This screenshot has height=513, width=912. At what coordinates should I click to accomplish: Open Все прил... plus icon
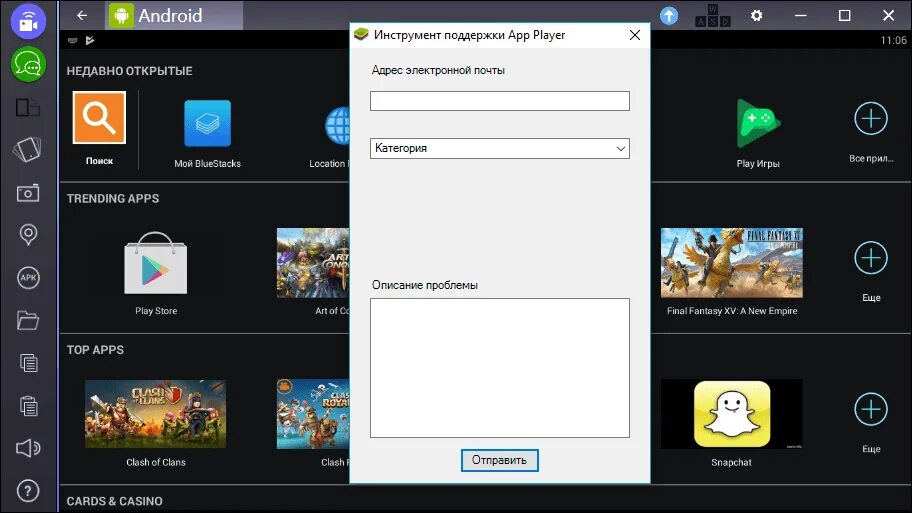pos(871,119)
